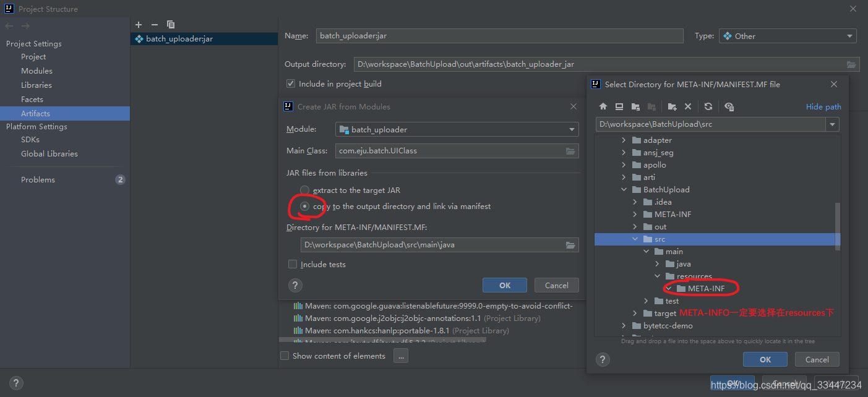868x397 pixels.
Task: Open help in Project Structure window
Action: (16, 383)
